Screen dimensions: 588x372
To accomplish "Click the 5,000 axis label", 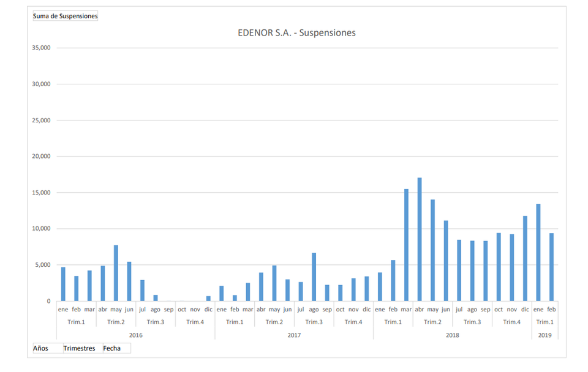I will coord(43,265).
